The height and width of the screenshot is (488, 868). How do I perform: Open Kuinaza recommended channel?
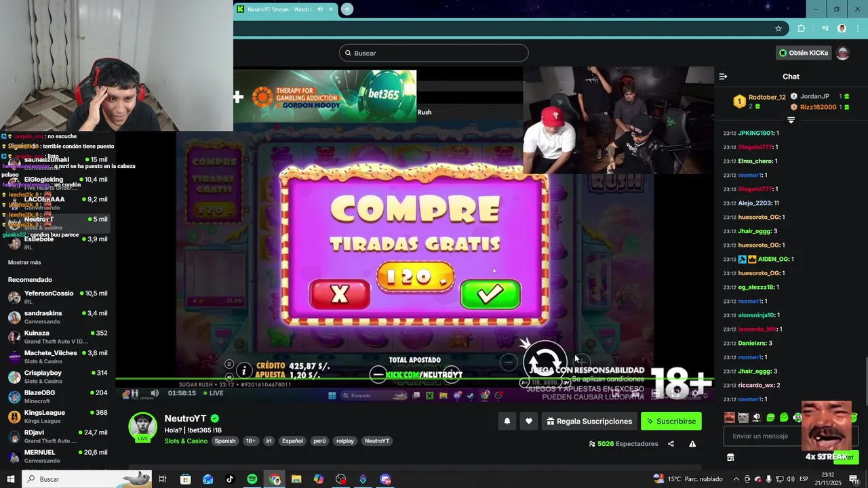pyautogui.click(x=58, y=337)
